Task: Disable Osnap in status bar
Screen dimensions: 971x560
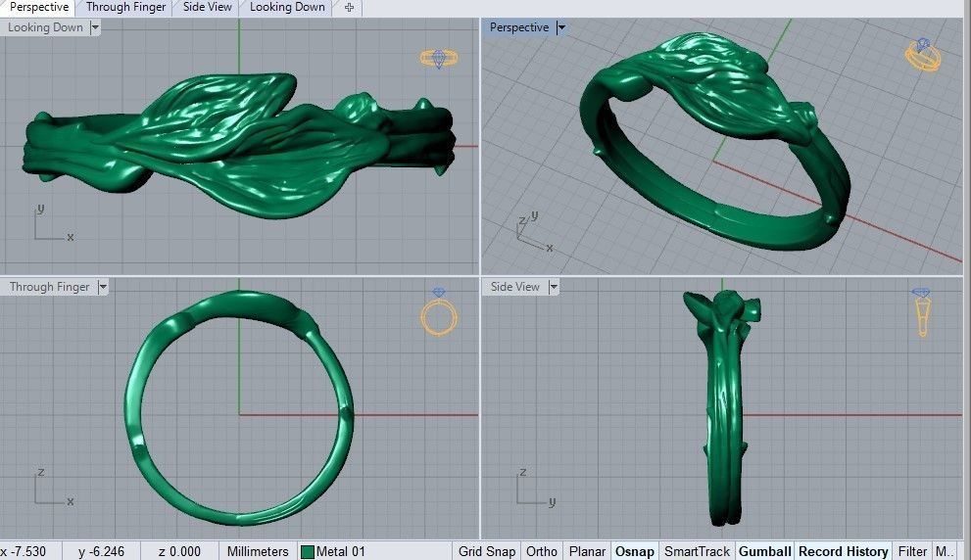Action: (x=635, y=551)
